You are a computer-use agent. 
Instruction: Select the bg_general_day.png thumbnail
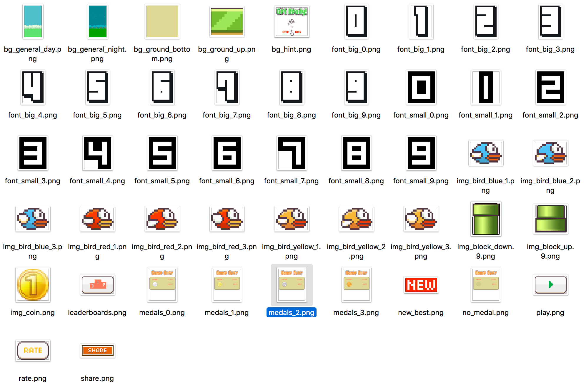point(33,21)
